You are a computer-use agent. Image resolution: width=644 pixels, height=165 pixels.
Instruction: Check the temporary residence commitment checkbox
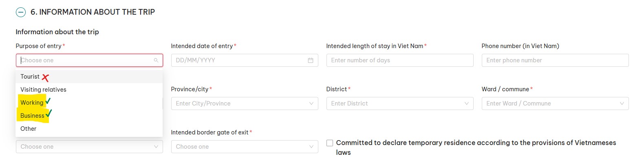pyautogui.click(x=330, y=143)
